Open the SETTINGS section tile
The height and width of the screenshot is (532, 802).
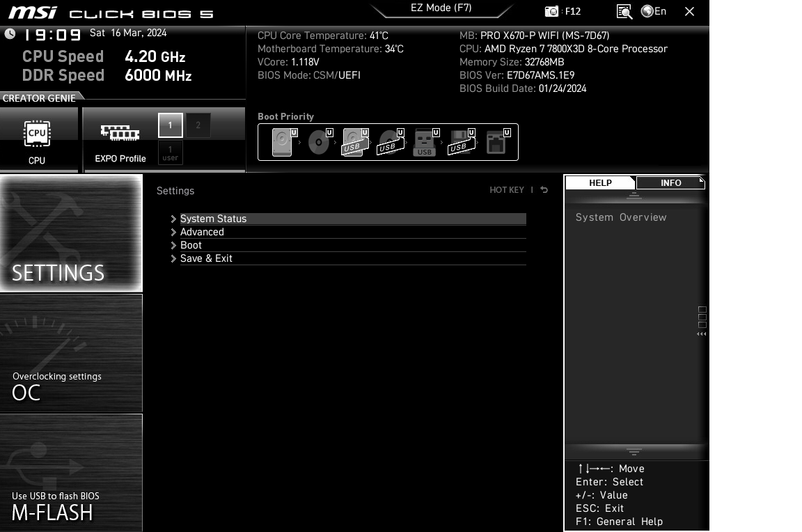tap(71, 233)
